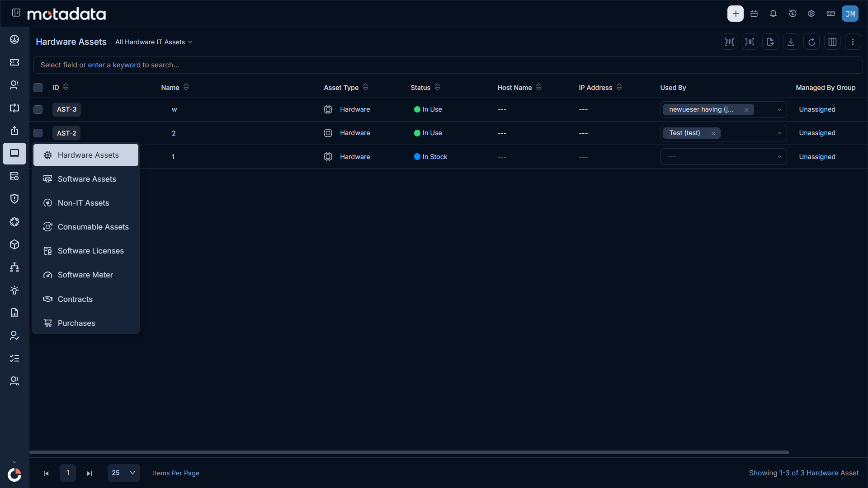Image resolution: width=868 pixels, height=488 pixels.
Task: Select Software Assets menu item
Action: [86, 179]
